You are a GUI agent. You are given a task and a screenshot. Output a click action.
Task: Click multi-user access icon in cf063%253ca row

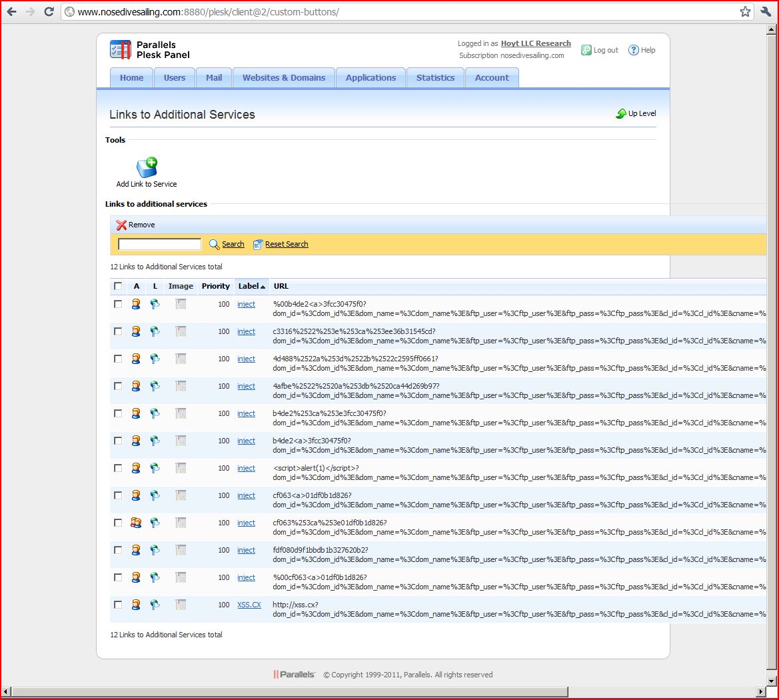point(136,523)
